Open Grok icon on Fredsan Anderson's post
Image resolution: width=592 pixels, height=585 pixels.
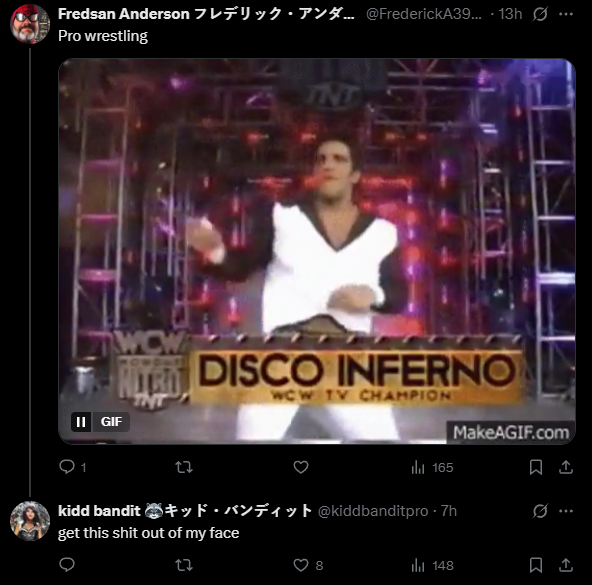coord(540,14)
